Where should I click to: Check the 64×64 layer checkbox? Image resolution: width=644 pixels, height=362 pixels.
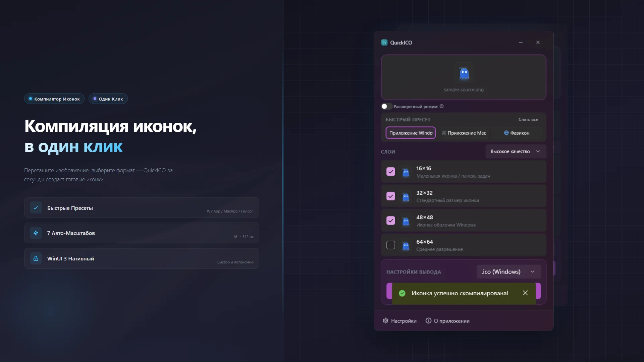click(x=391, y=245)
